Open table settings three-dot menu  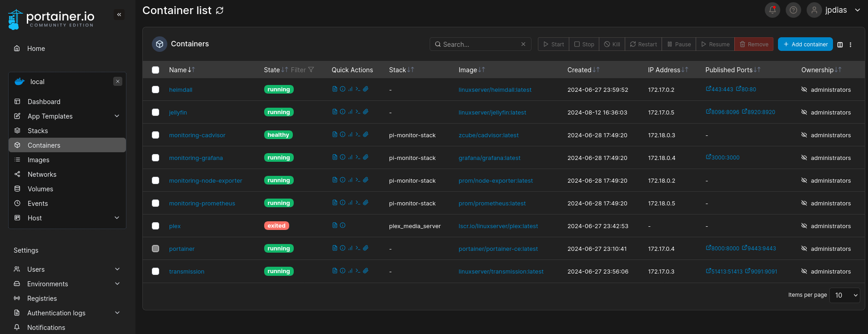(x=850, y=45)
